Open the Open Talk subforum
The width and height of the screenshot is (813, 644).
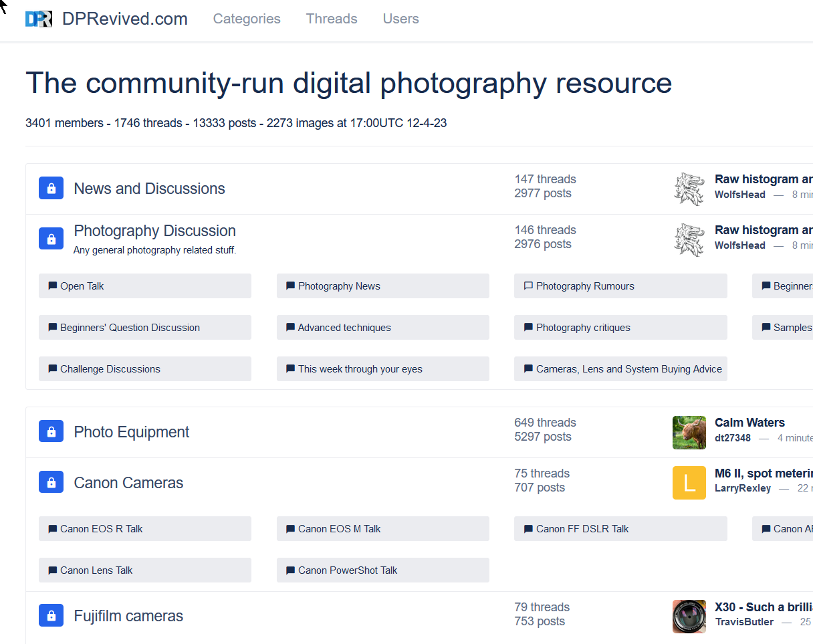[145, 286]
